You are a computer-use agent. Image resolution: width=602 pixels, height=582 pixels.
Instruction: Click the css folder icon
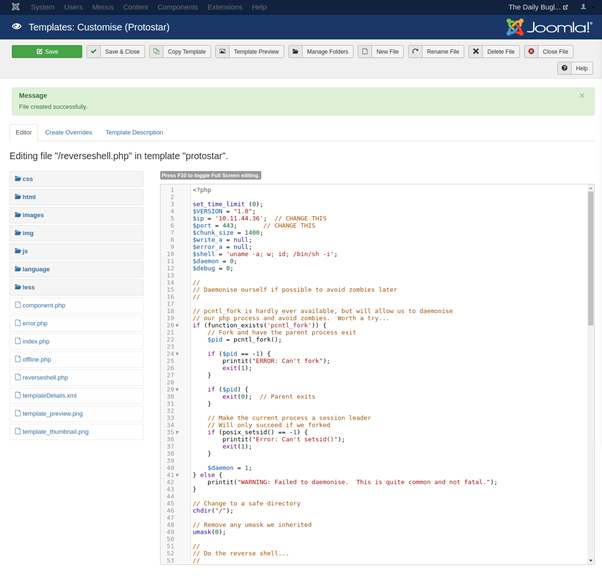18,179
